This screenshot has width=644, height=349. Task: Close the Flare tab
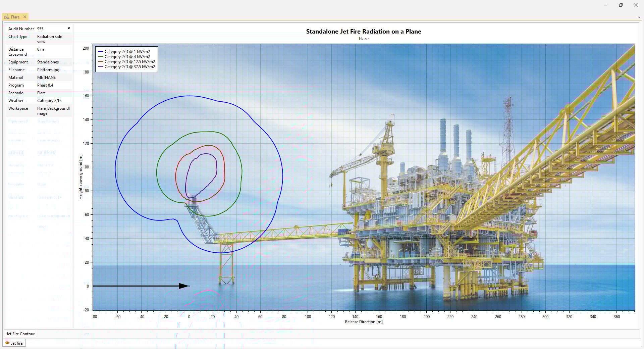pyautogui.click(x=25, y=17)
